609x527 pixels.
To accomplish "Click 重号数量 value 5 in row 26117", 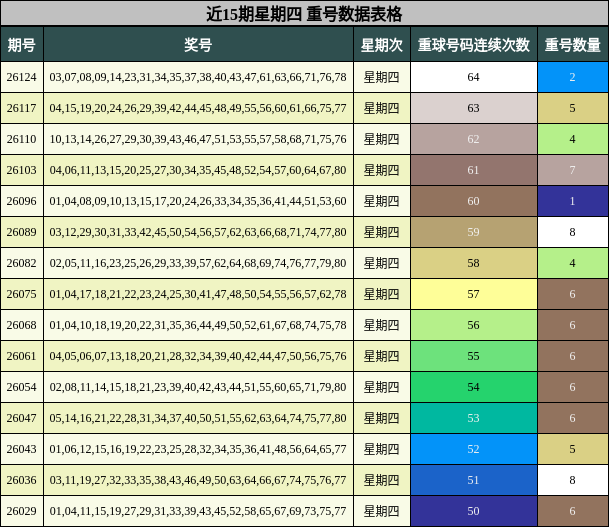I will [x=573, y=108].
